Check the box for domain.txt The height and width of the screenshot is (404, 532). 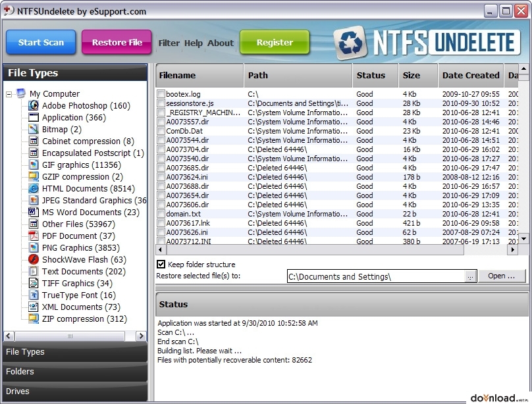(x=161, y=214)
